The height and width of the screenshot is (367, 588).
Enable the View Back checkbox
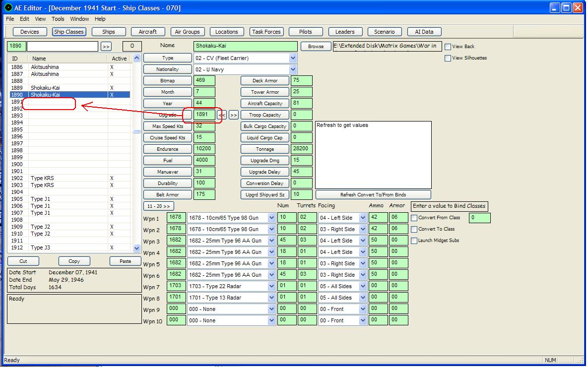pos(448,47)
